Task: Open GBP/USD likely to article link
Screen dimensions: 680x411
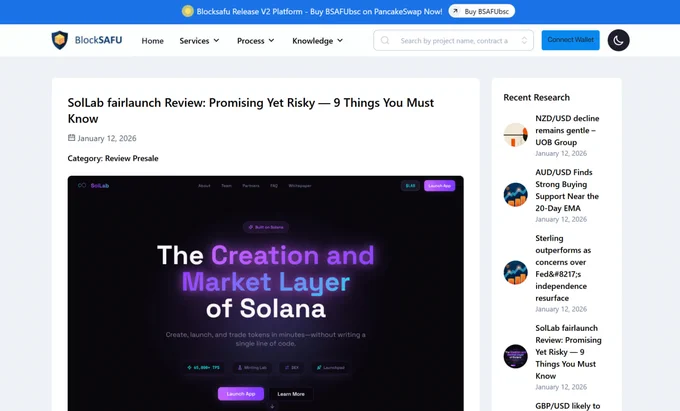Action: [x=568, y=406]
